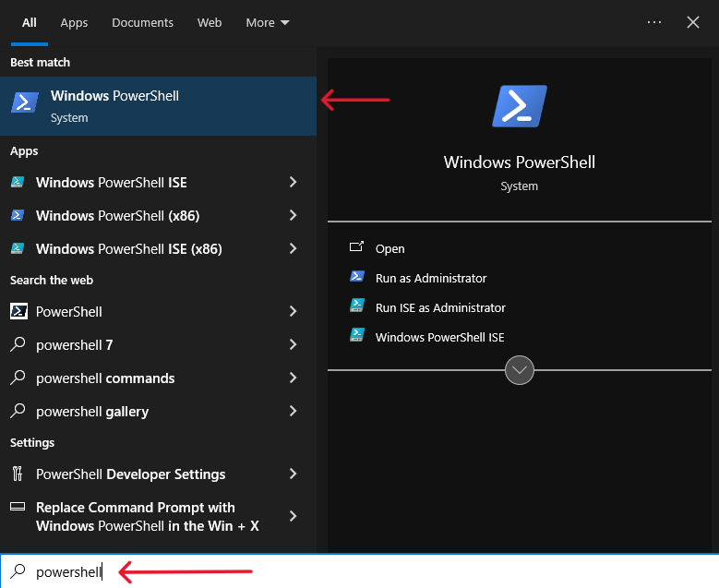The height and width of the screenshot is (588, 719).
Task: Click the tools icon for Developer Settings
Action: pos(18,474)
